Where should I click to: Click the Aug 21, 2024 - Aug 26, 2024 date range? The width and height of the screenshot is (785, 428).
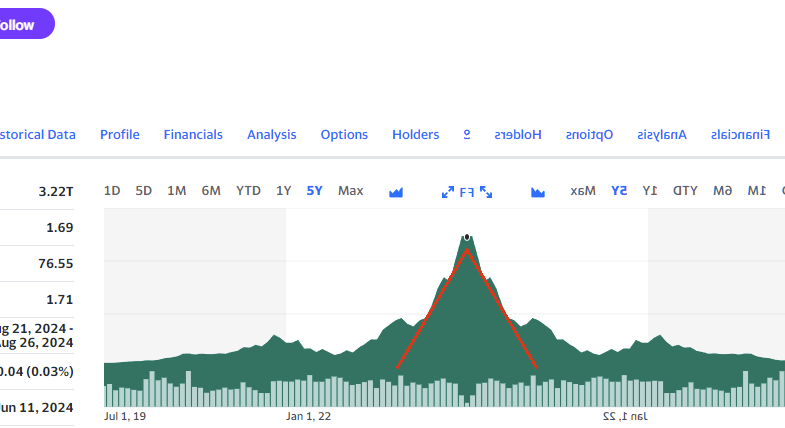[x=37, y=335]
